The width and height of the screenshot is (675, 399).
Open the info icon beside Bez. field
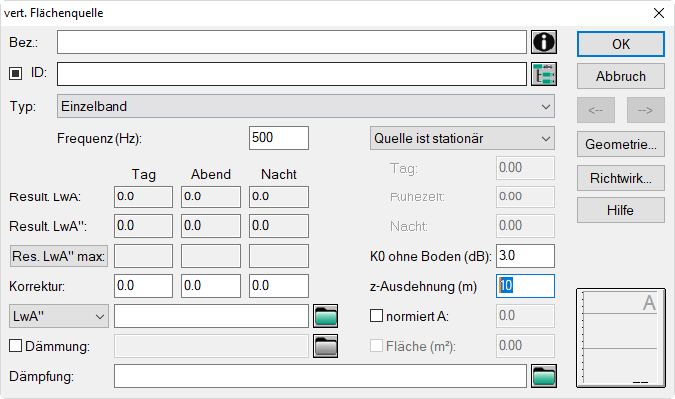544,42
